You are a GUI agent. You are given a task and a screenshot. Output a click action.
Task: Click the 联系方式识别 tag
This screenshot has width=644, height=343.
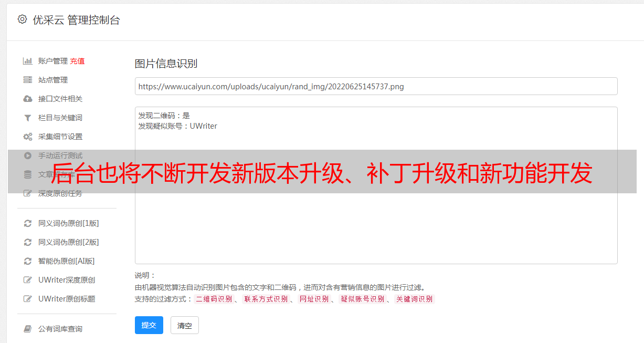tap(266, 299)
